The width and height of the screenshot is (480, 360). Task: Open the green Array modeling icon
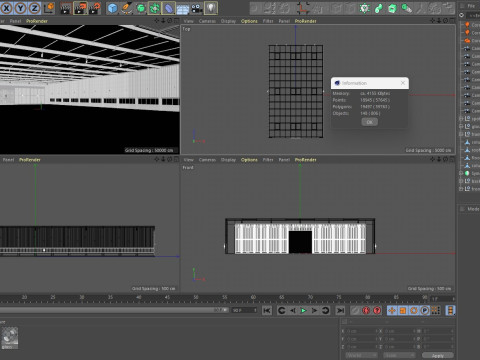click(x=154, y=8)
